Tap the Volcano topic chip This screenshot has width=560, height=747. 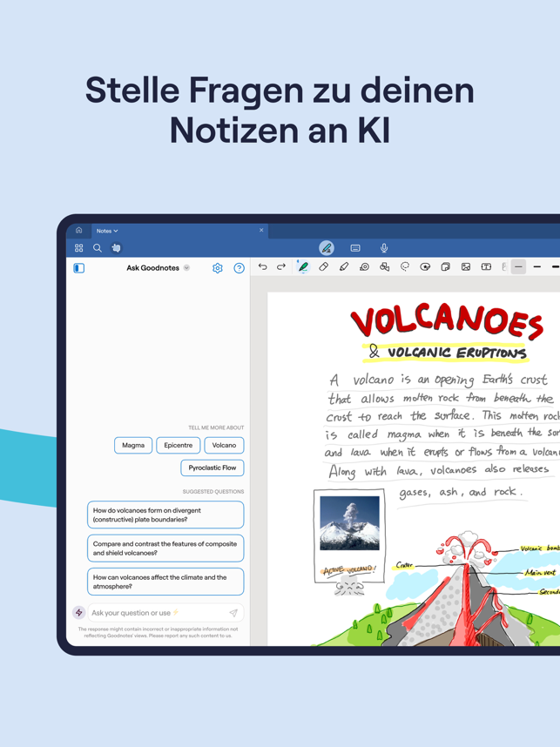[224, 446]
